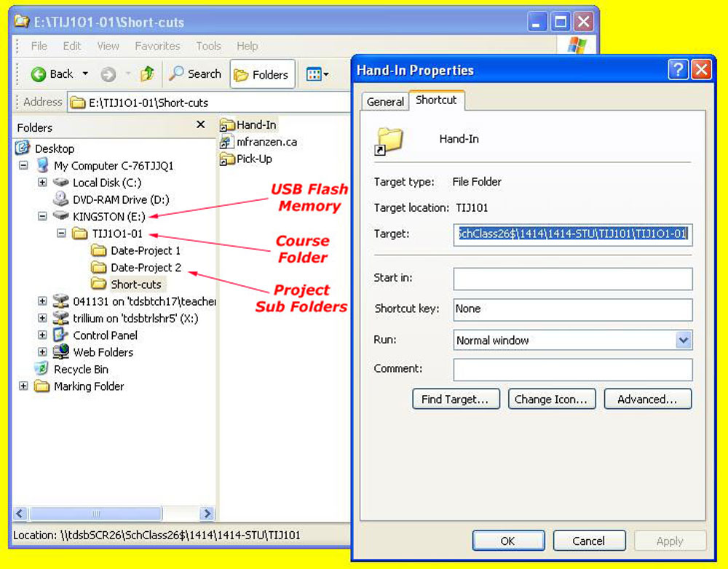Viewport: 728px width, 569px height.
Task: Click the Find Target button
Action: [456, 399]
